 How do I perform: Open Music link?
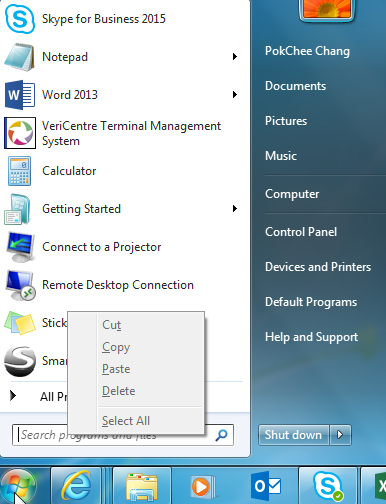(281, 156)
